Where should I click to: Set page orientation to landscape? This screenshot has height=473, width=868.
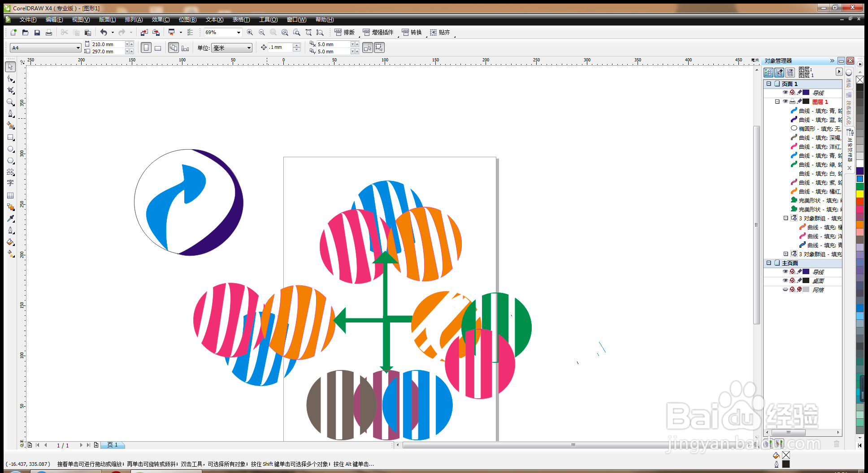pyautogui.click(x=158, y=47)
